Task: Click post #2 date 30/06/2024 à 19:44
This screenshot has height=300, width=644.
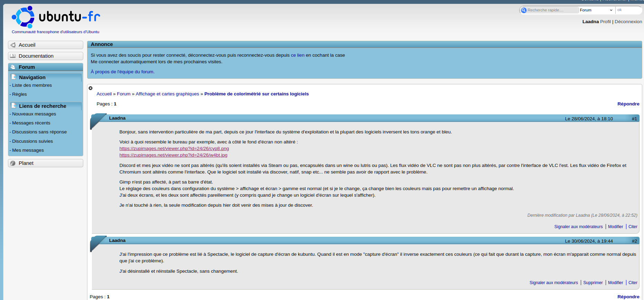Action: click(589, 241)
